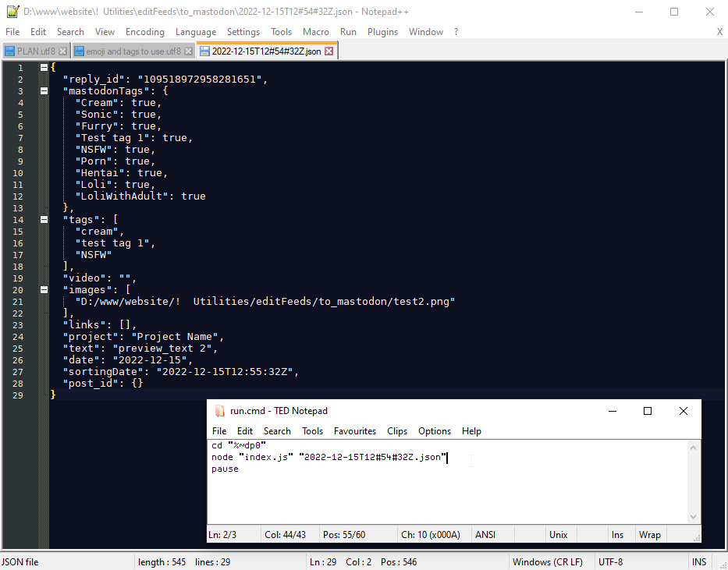Click the TED Notepad title bar icon
Image resolution: width=728 pixels, height=570 pixels.
click(x=220, y=411)
